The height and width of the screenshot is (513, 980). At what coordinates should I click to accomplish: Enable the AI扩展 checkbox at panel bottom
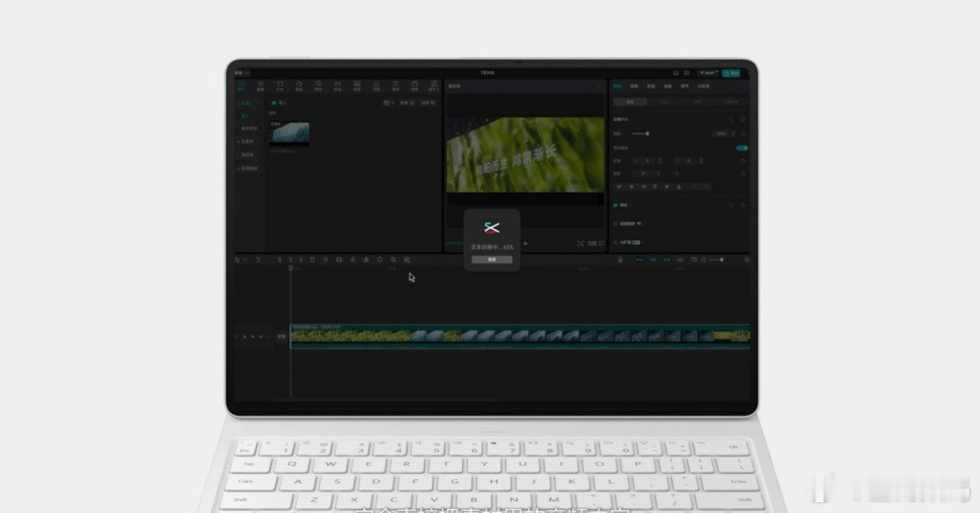click(x=616, y=242)
